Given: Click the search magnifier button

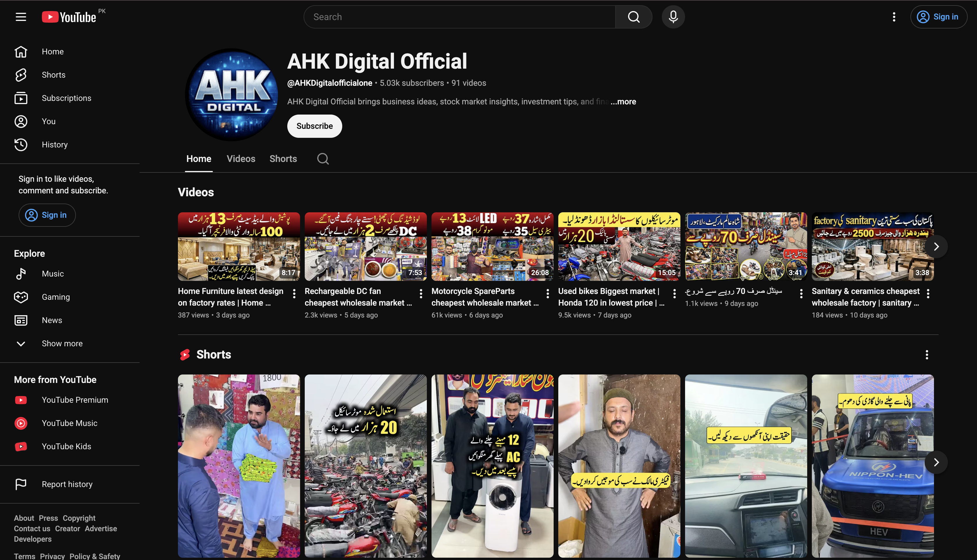Looking at the screenshot, I should pos(634,17).
